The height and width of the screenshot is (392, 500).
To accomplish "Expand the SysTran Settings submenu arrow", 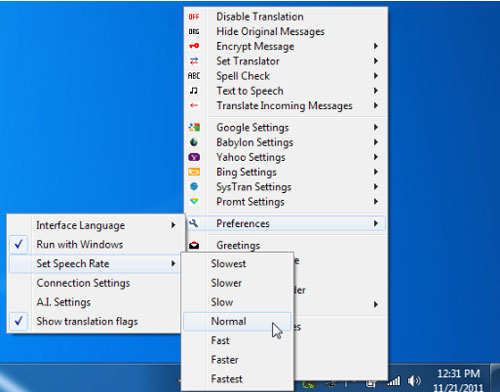I will [376, 186].
